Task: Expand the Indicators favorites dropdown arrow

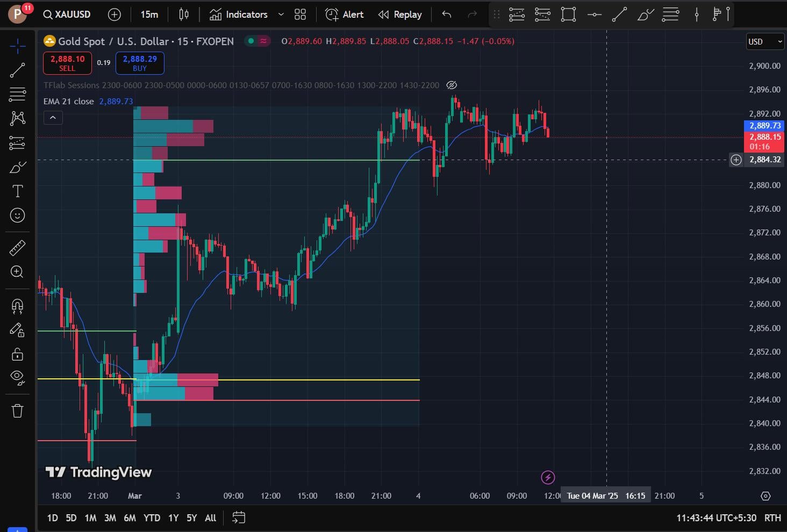Action: (x=281, y=15)
